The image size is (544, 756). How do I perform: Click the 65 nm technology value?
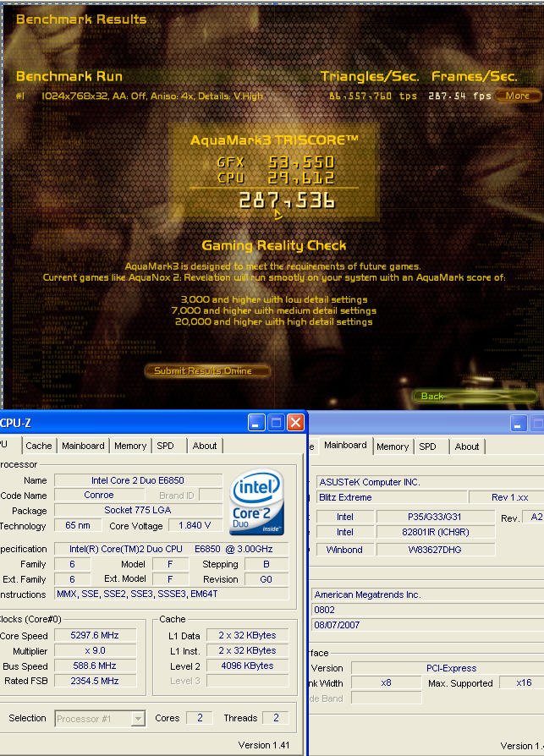tap(78, 525)
